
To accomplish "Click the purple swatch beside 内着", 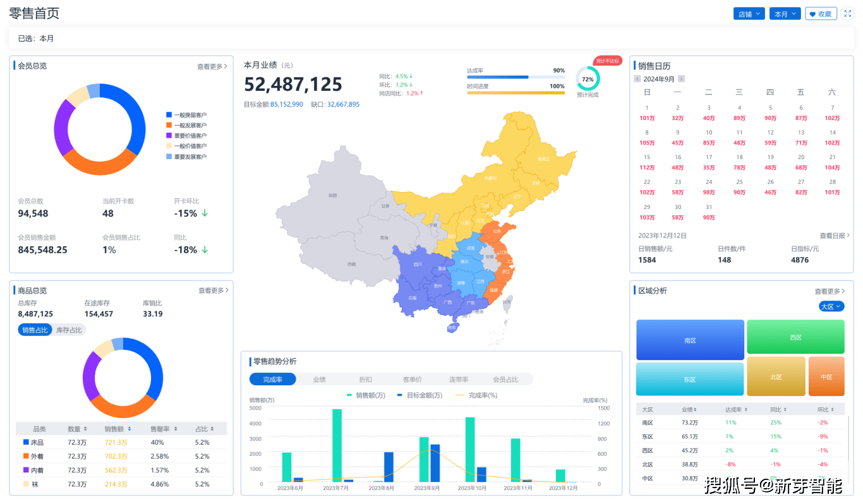I will [26, 470].
